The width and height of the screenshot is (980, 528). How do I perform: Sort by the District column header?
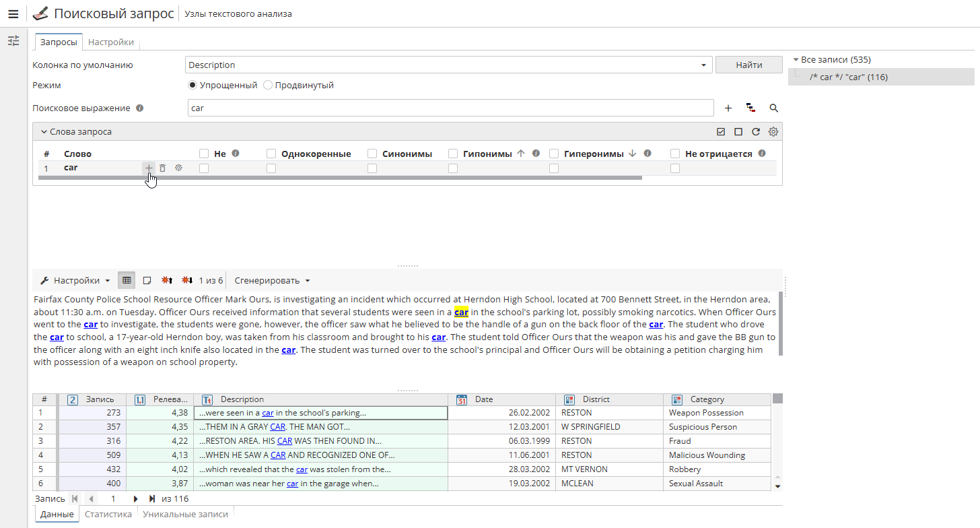(609, 399)
